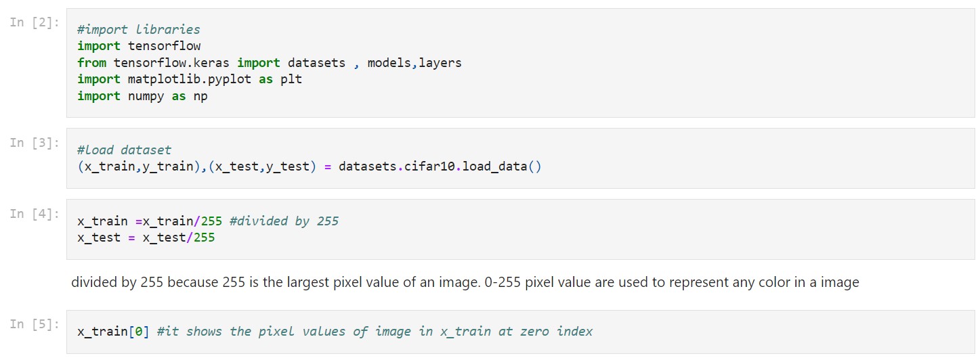This screenshot has height=358, width=980.
Task: Click "models" in the keras import line
Action: point(389,63)
